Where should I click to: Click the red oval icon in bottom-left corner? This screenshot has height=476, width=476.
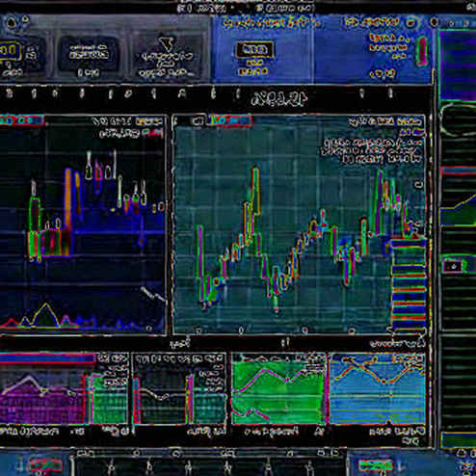[x=45, y=465]
